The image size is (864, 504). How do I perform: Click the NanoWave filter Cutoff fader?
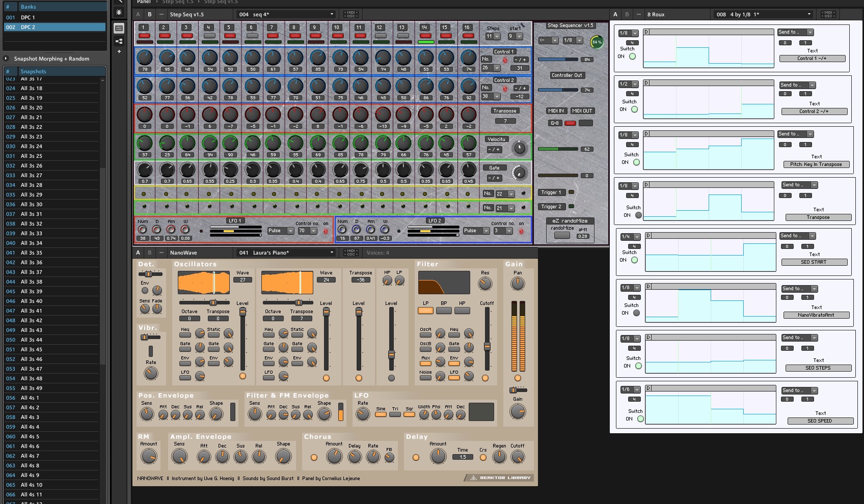point(487,346)
